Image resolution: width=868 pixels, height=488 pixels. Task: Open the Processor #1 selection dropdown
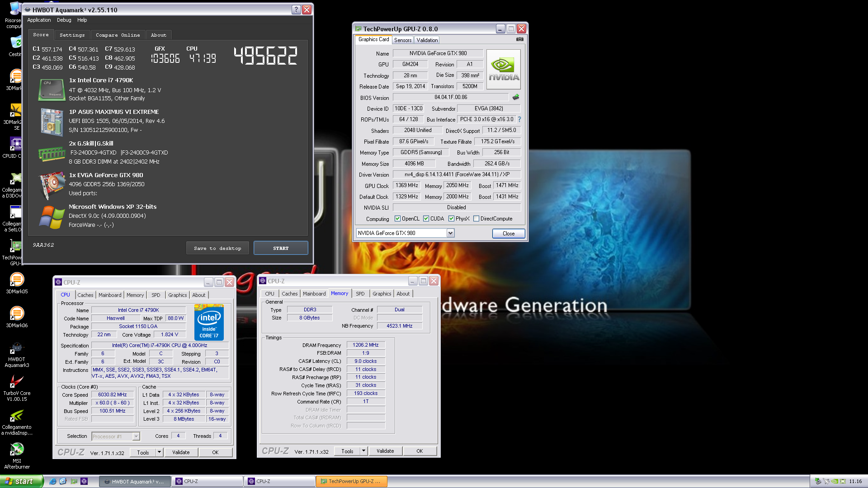tap(136, 436)
